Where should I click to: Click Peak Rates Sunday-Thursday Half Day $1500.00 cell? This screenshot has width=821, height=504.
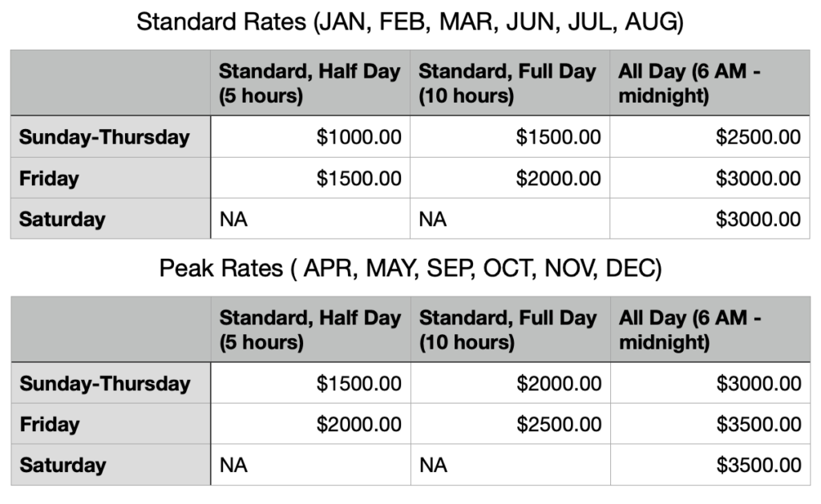(309, 383)
